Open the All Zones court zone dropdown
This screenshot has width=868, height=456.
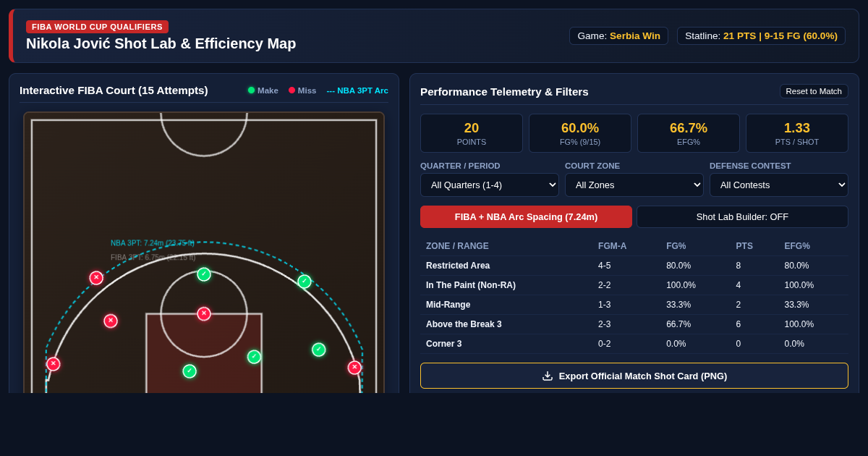[x=634, y=185]
